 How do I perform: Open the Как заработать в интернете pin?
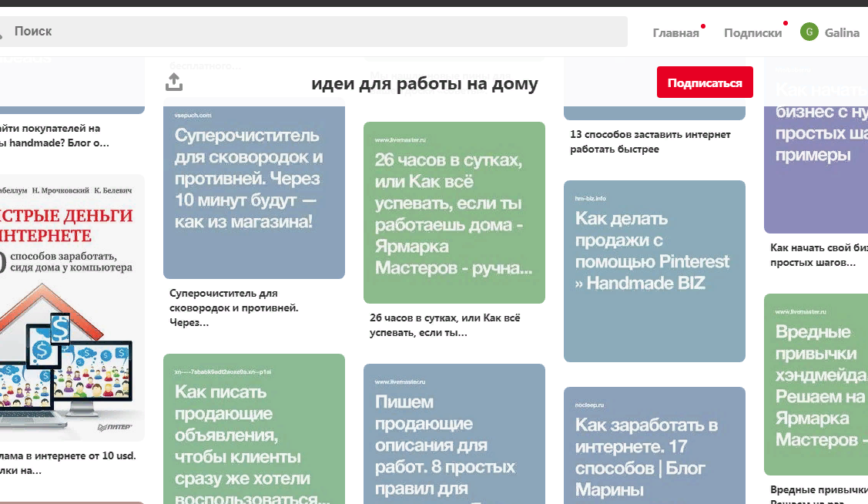pyautogui.click(x=655, y=445)
